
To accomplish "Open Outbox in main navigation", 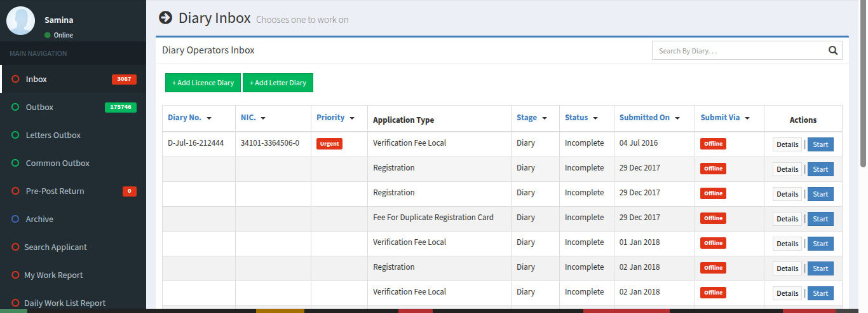I will (73, 108).
